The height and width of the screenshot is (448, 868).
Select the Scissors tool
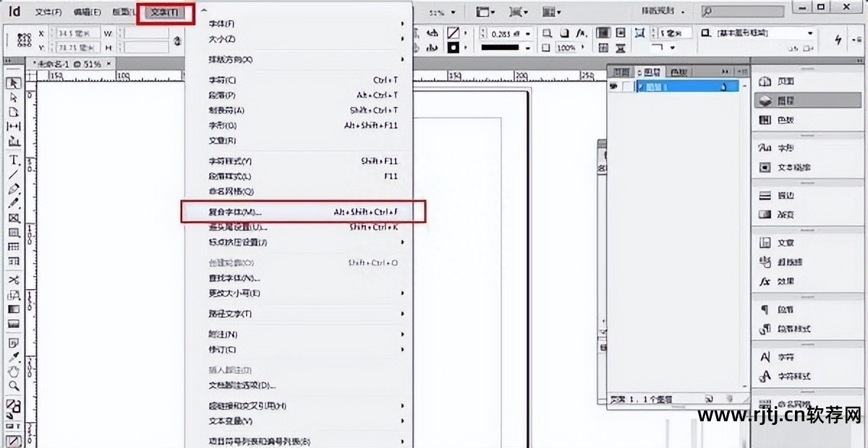(14, 280)
